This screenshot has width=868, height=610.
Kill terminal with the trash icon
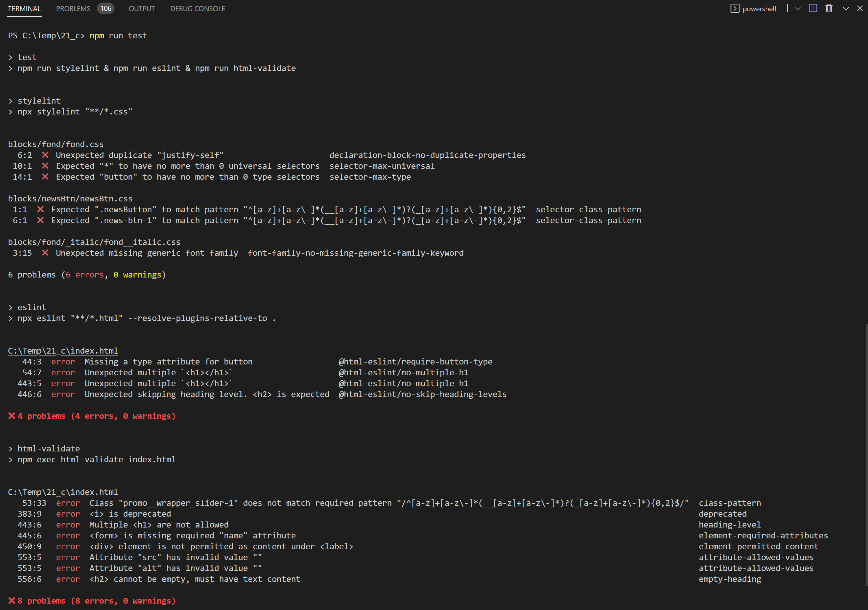pos(829,8)
